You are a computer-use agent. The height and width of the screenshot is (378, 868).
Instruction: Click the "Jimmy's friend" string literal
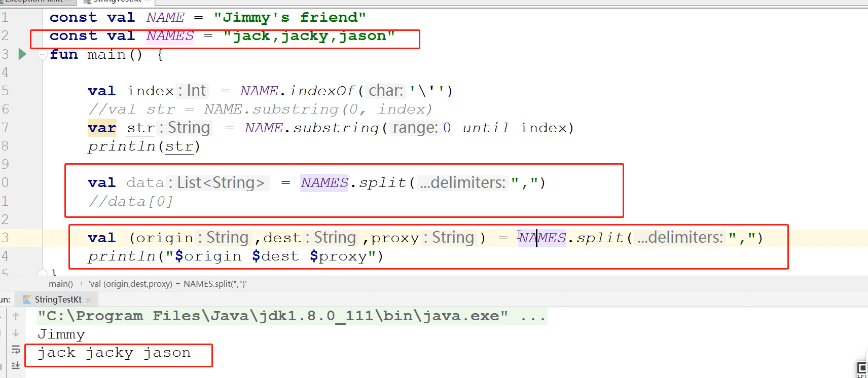click(x=290, y=17)
